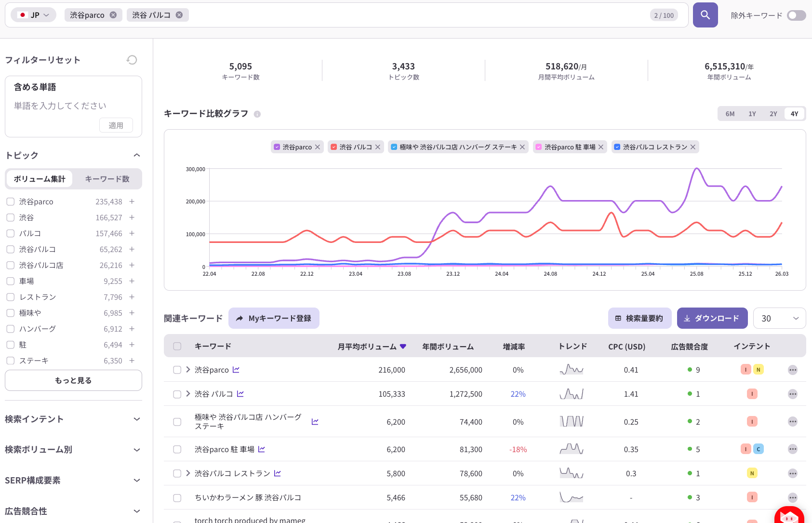Screen dimensions: 812x523
Task: Click the filter reset refresh icon
Action: pos(132,60)
